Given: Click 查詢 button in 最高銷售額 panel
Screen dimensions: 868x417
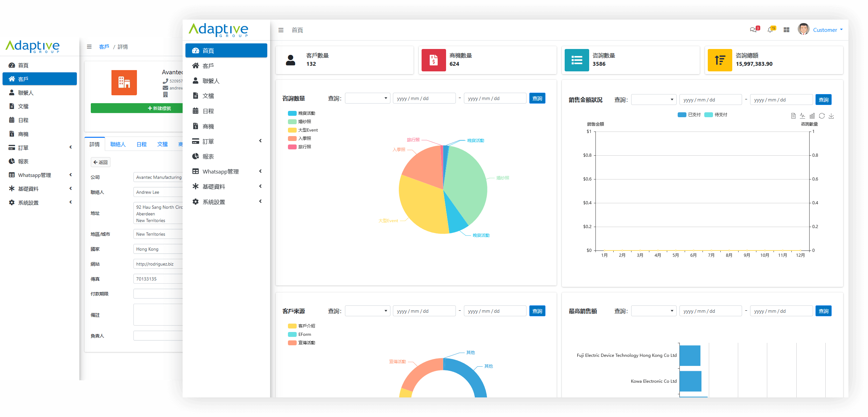Looking at the screenshot, I should click(x=823, y=311).
